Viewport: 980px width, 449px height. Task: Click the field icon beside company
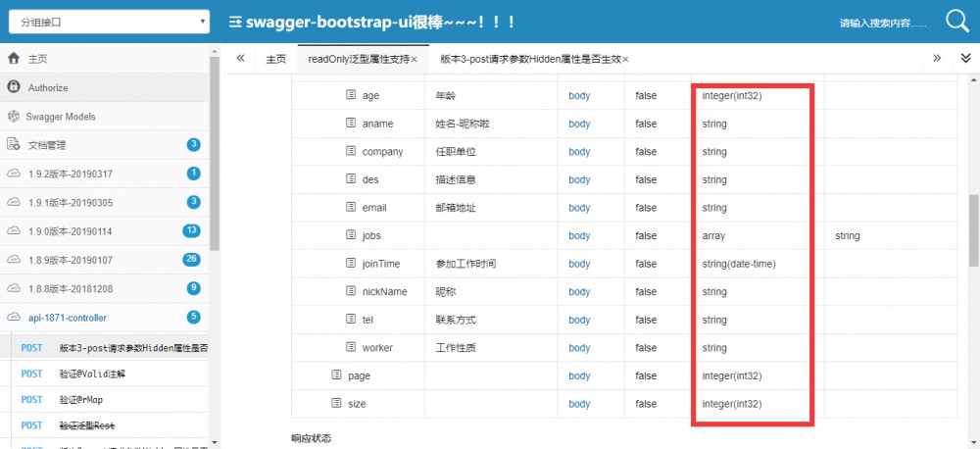(351, 151)
